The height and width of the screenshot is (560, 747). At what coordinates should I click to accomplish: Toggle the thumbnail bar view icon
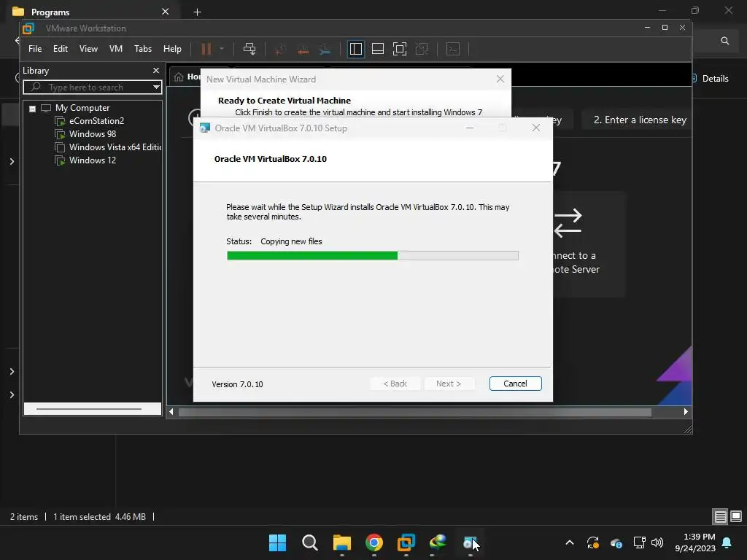[378, 49]
